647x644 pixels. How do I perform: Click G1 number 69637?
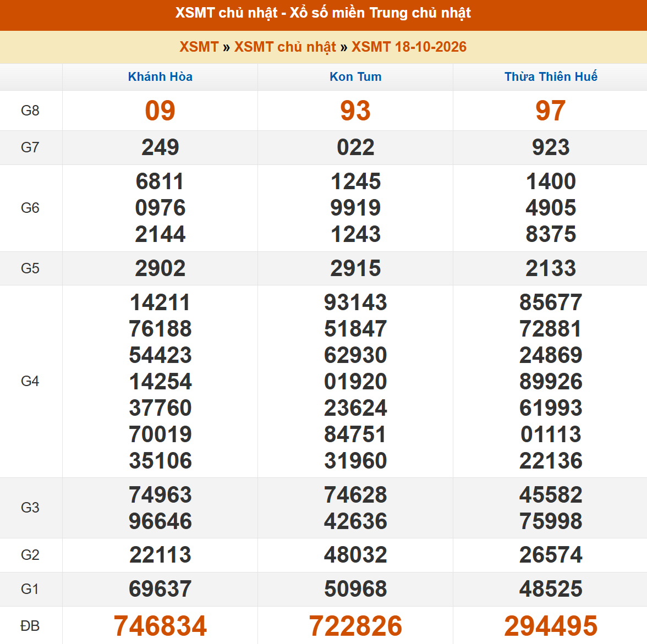point(160,588)
